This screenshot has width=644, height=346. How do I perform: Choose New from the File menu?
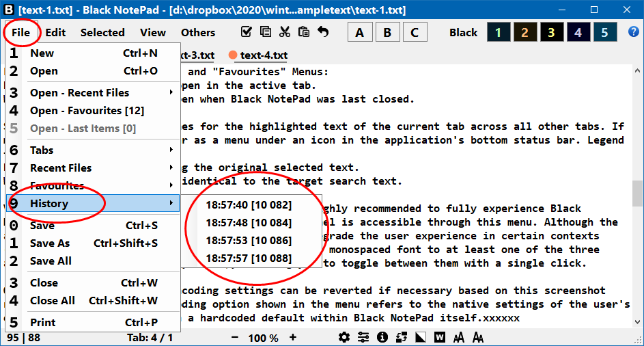[x=94, y=53]
